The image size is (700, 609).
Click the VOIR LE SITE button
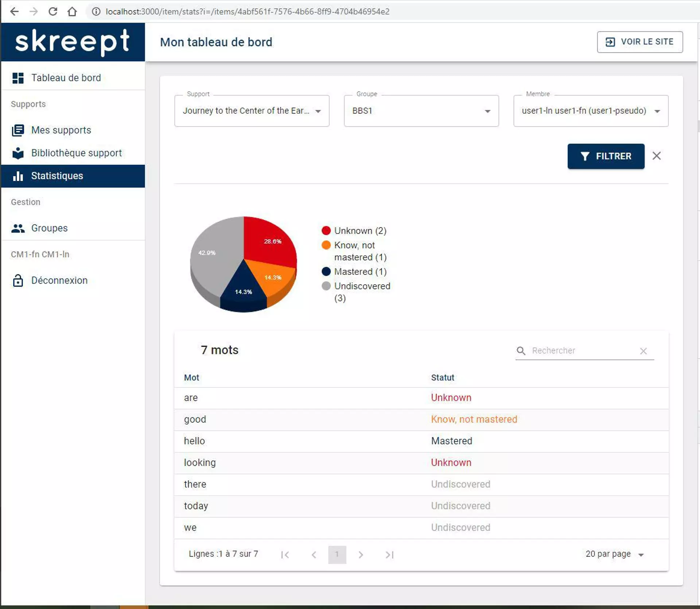640,42
